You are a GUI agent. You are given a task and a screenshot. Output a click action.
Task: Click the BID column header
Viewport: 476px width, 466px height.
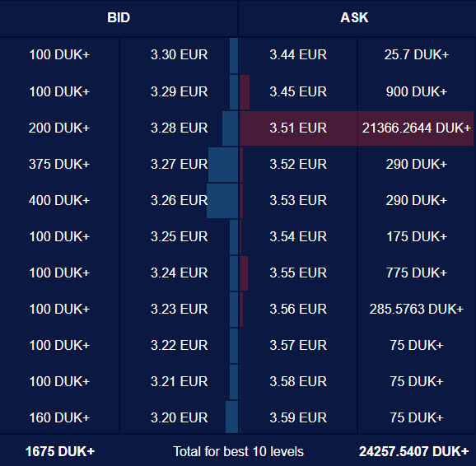tap(119, 17)
